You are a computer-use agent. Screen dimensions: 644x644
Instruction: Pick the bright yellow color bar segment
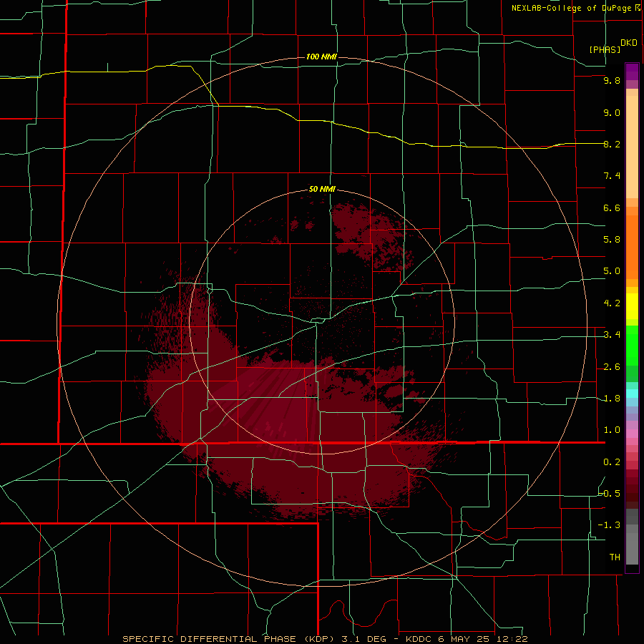point(632,306)
